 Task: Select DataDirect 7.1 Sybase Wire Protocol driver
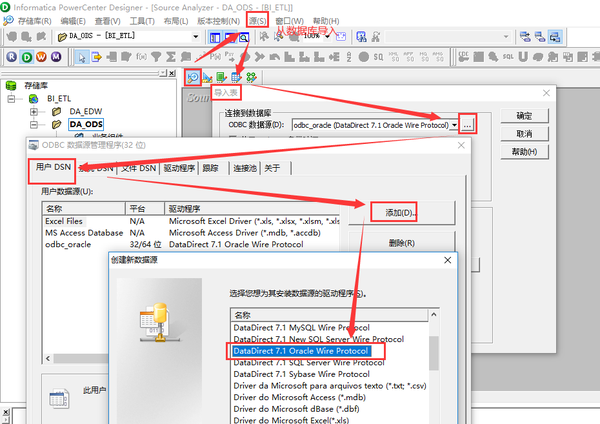[302, 374]
